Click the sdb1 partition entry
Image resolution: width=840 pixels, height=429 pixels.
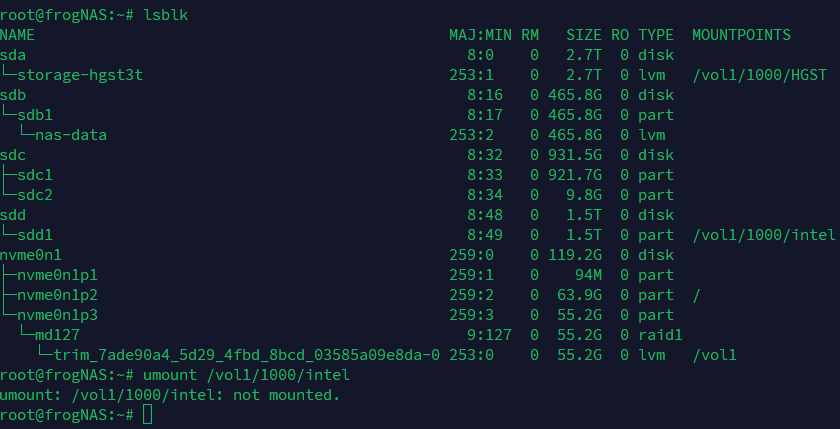click(35, 115)
